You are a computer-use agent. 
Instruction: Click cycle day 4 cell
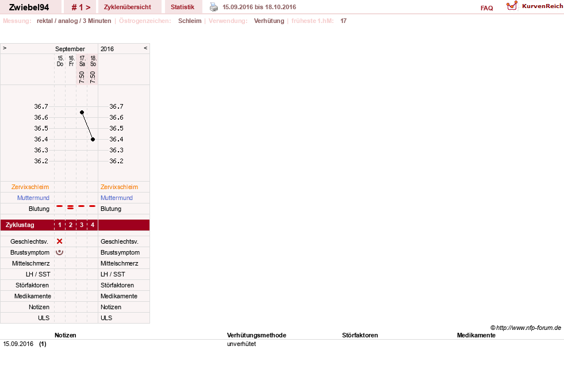(93, 225)
